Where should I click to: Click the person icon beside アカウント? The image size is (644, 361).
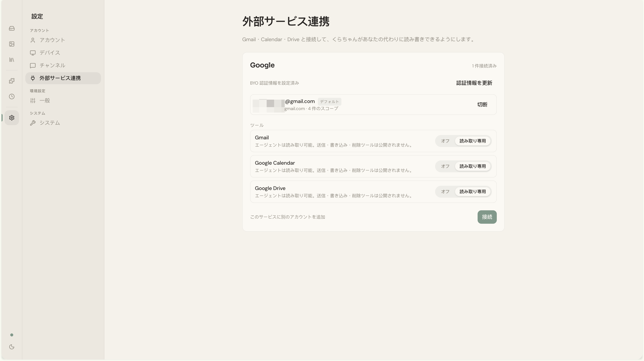coord(33,40)
